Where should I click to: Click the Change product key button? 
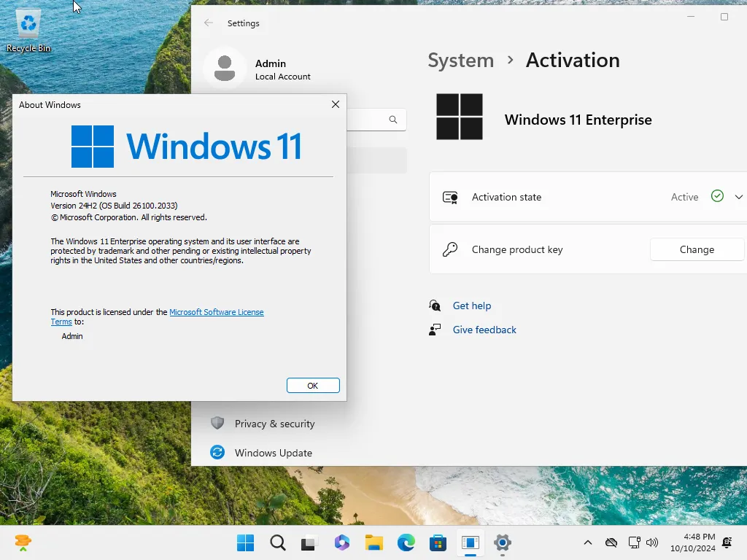(697, 249)
